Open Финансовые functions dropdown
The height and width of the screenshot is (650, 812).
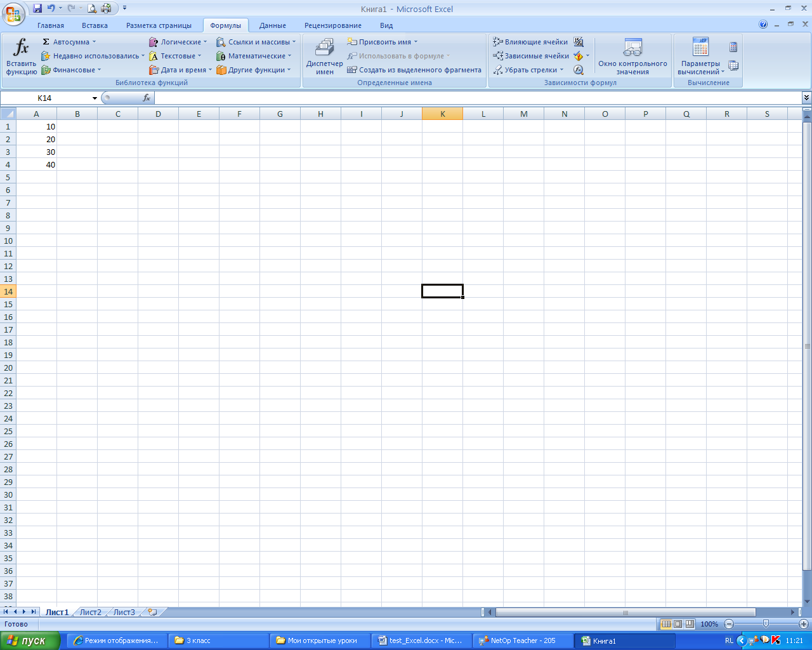coord(71,70)
